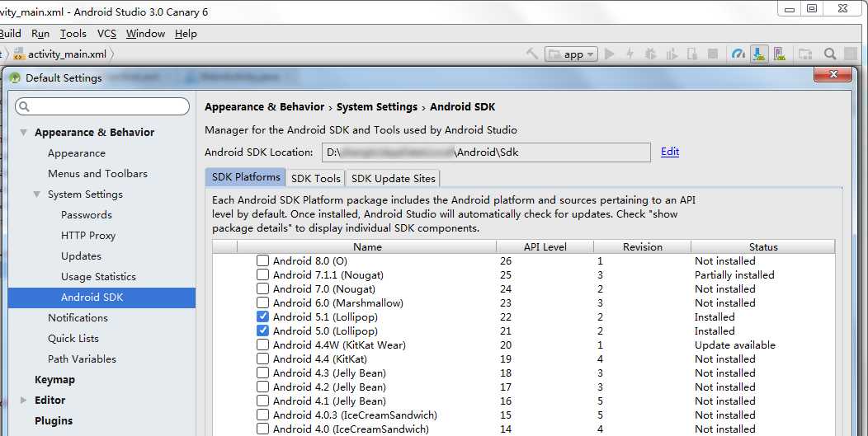The image size is (868, 436).
Task: Select Path Variables settings item
Action: (x=82, y=359)
